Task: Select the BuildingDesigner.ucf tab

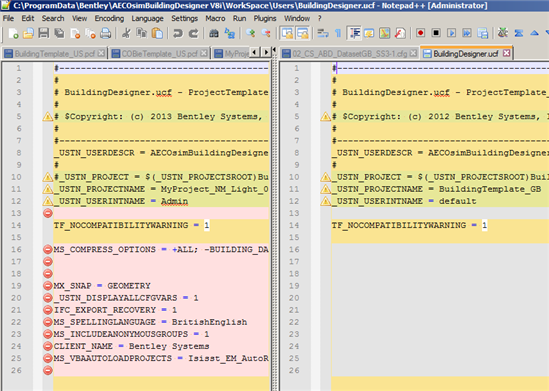Action: [466, 53]
